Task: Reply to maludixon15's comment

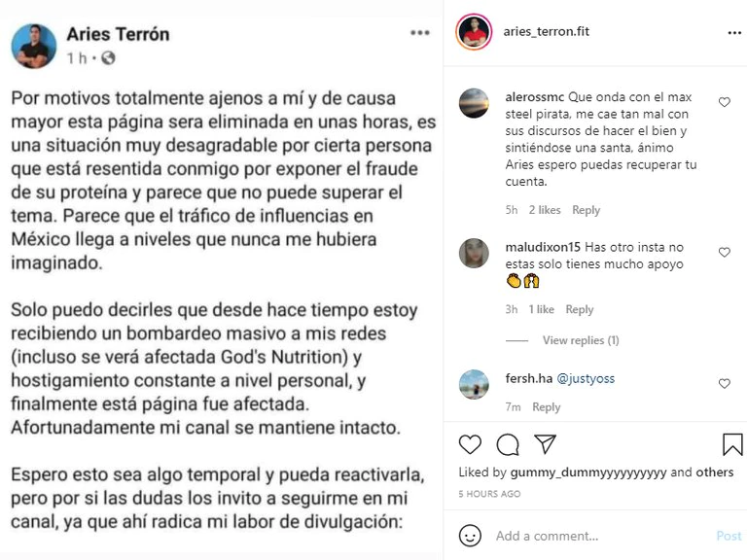Action: click(x=580, y=309)
